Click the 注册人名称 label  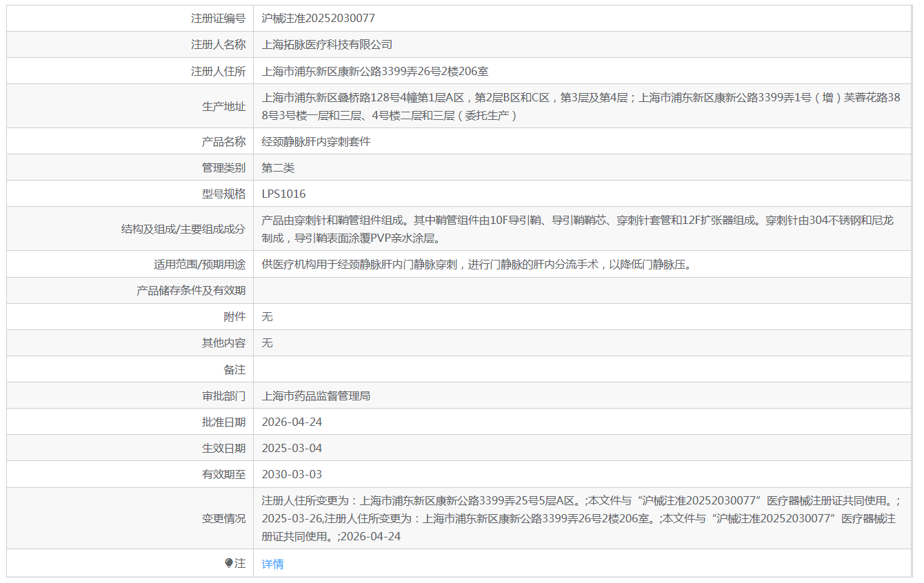[218, 45]
